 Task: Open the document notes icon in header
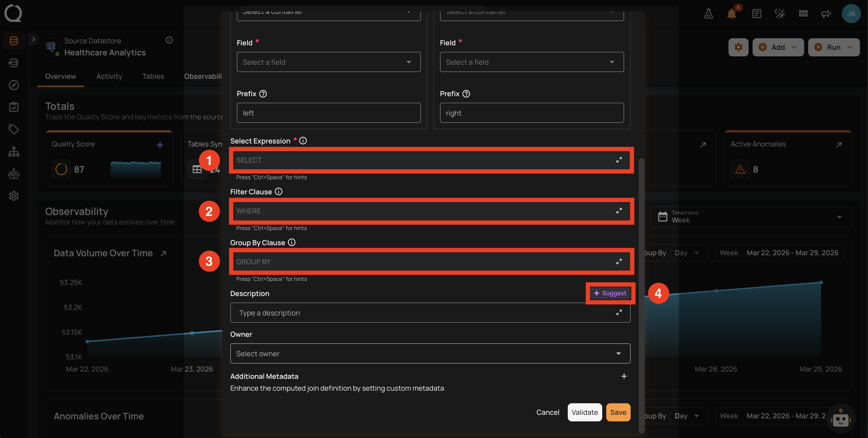(x=756, y=14)
